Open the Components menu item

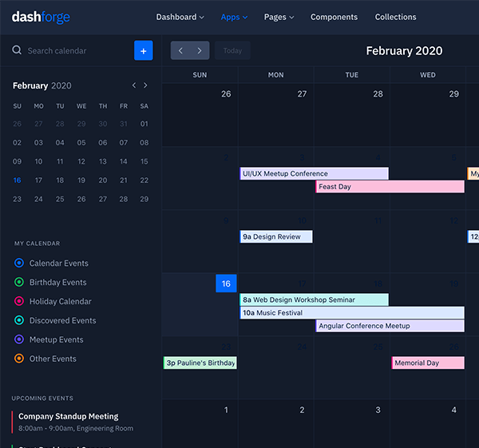[x=334, y=17]
